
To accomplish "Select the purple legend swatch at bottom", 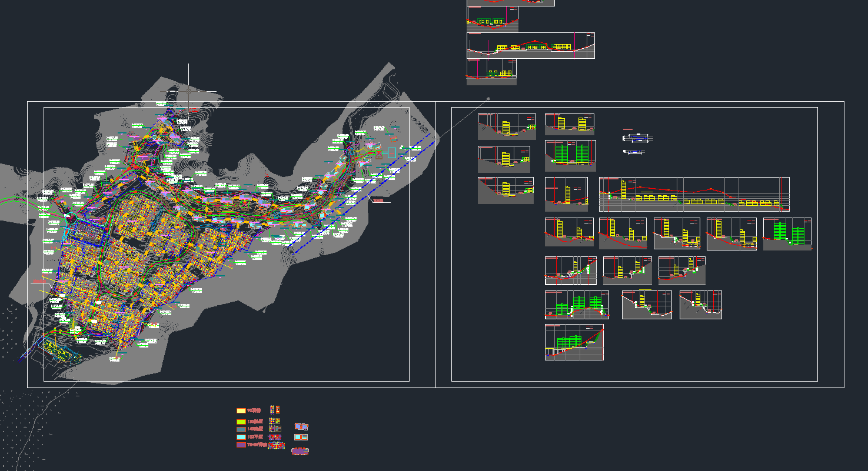I will pos(241,445).
